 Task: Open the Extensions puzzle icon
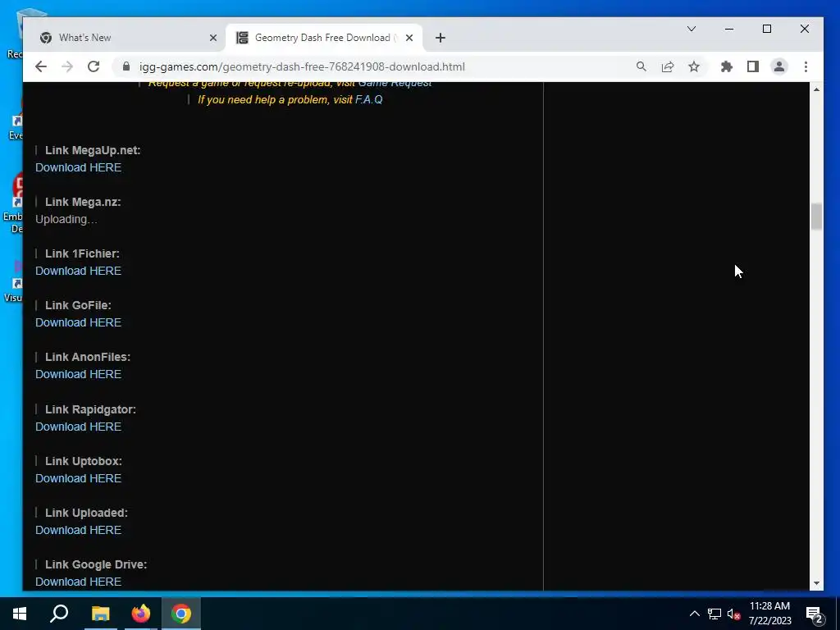(x=727, y=66)
